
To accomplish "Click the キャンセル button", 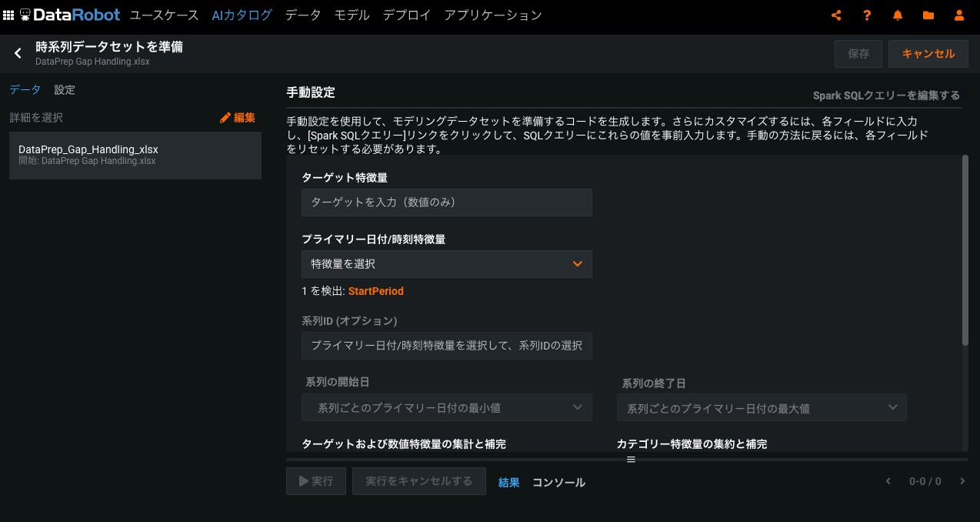I will pyautogui.click(x=928, y=54).
